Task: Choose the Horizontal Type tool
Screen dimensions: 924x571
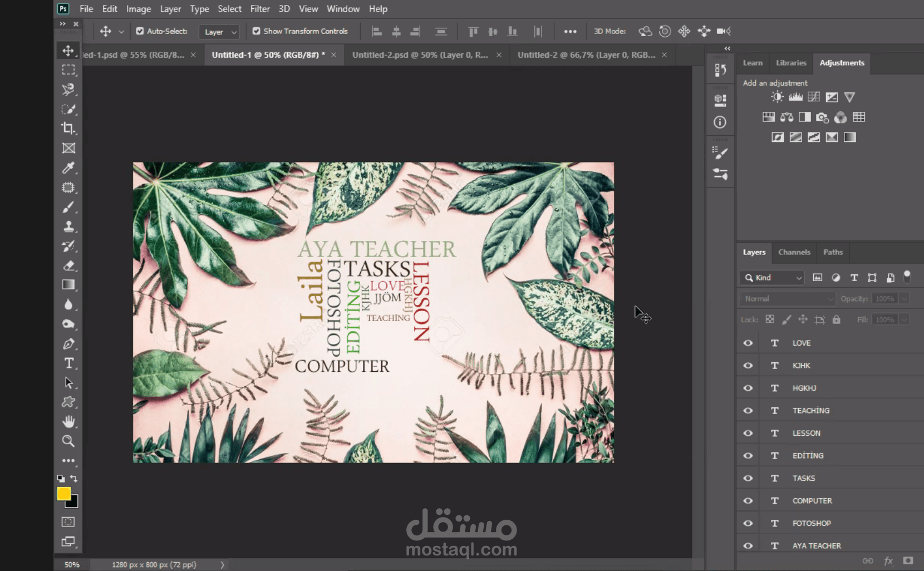Action: (68, 363)
